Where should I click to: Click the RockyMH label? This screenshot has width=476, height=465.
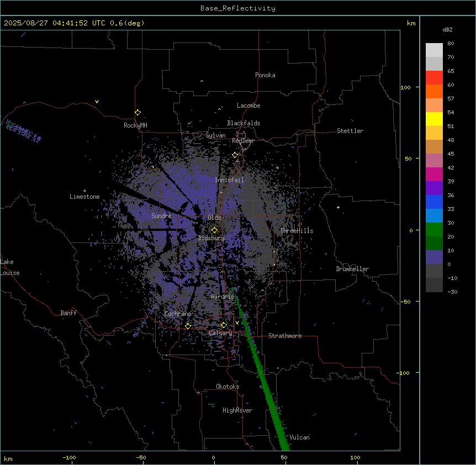135,125
